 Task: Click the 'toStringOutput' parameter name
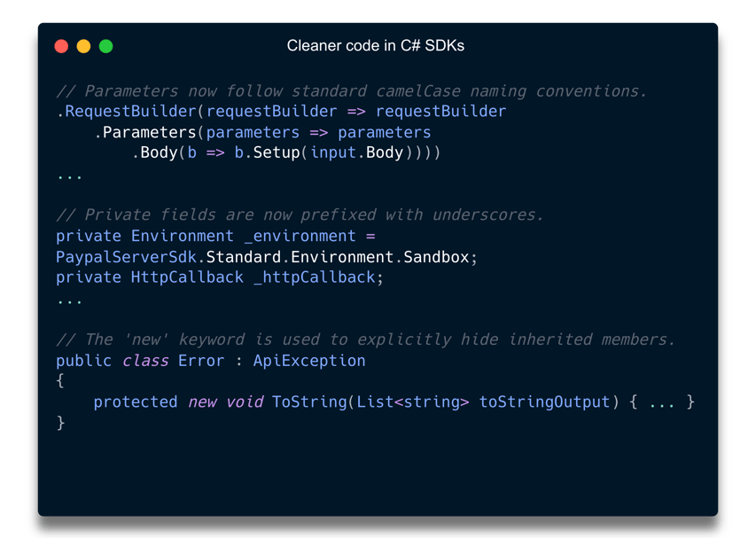pos(544,402)
